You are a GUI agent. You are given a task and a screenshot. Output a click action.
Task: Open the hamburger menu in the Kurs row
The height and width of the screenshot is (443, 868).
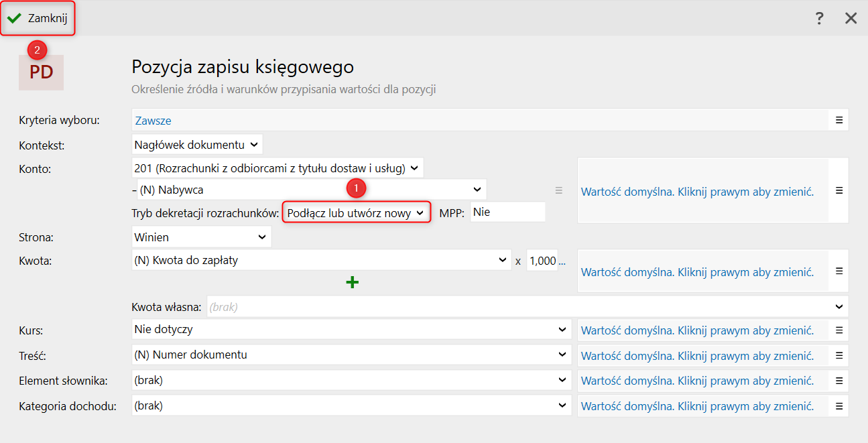(839, 330)
